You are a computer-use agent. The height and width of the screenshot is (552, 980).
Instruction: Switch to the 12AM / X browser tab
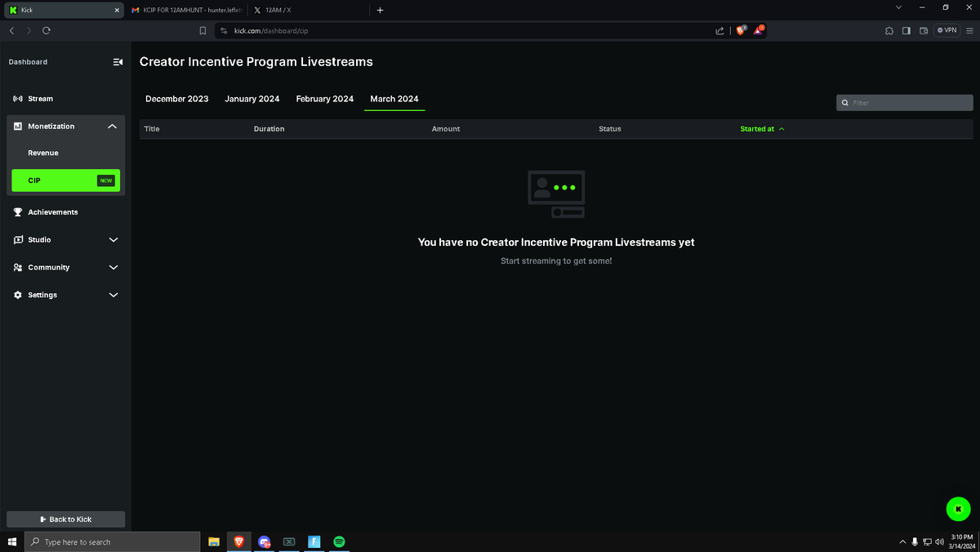307,10
